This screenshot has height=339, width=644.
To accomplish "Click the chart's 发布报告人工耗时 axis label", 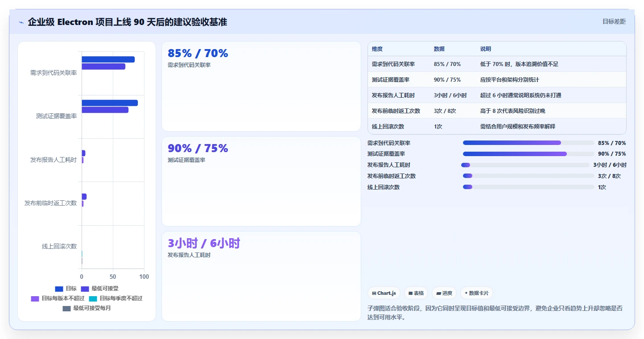I will pos(54,160).
